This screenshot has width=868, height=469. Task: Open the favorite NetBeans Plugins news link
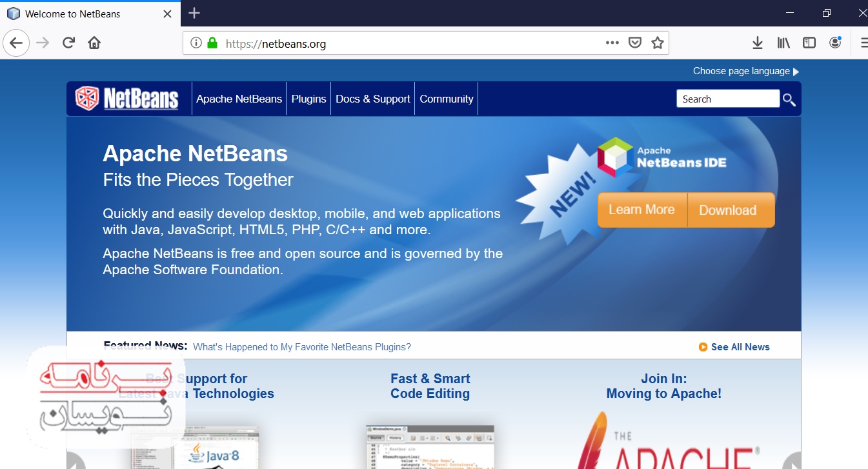[x=302, y=347]
